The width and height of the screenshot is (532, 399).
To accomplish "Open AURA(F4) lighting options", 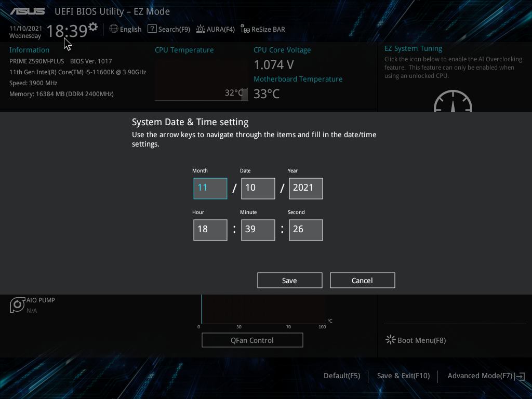I will [x=220, y=29].
